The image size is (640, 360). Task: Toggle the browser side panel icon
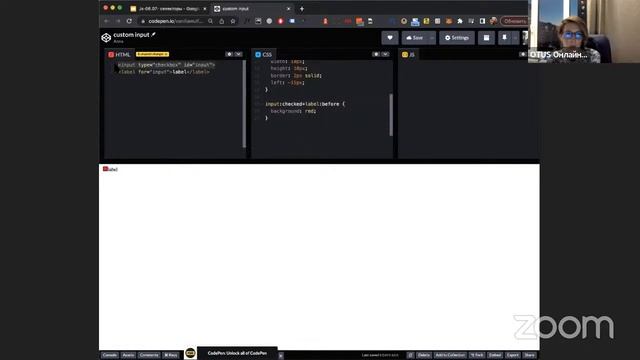point(482,21)
